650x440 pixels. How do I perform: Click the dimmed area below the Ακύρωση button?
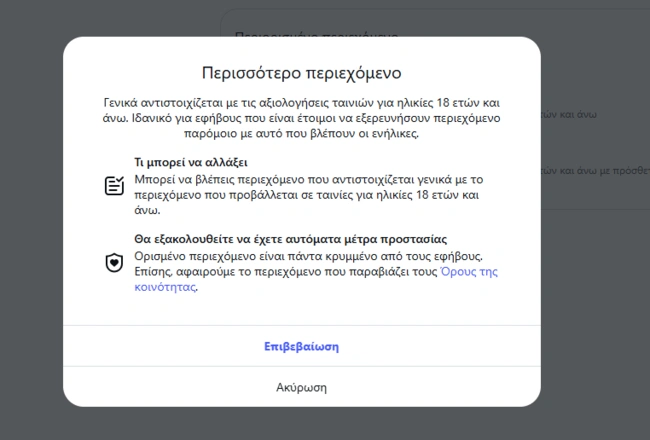301,423
